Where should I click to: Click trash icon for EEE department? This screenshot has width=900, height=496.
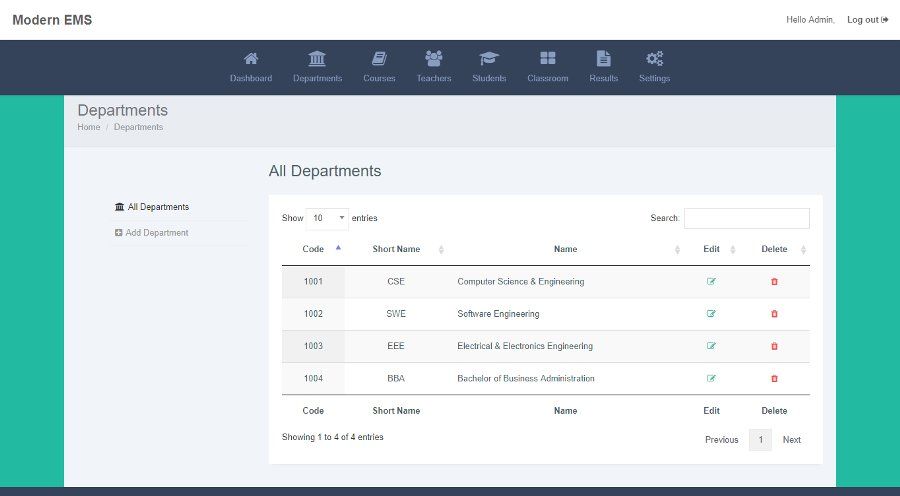click(774, 346)
